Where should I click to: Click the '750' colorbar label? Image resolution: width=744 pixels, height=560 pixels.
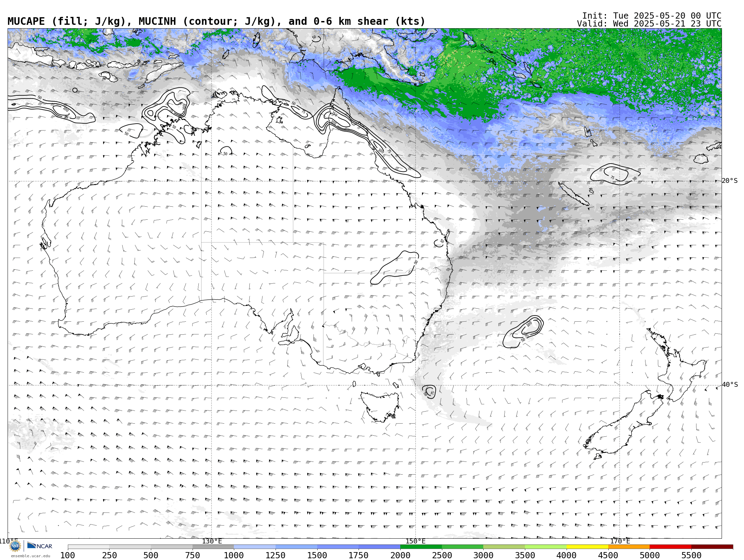pos(193,556)
